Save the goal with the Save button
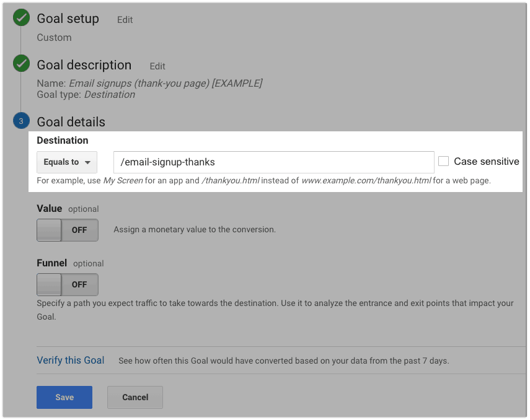 pos(64,397)
